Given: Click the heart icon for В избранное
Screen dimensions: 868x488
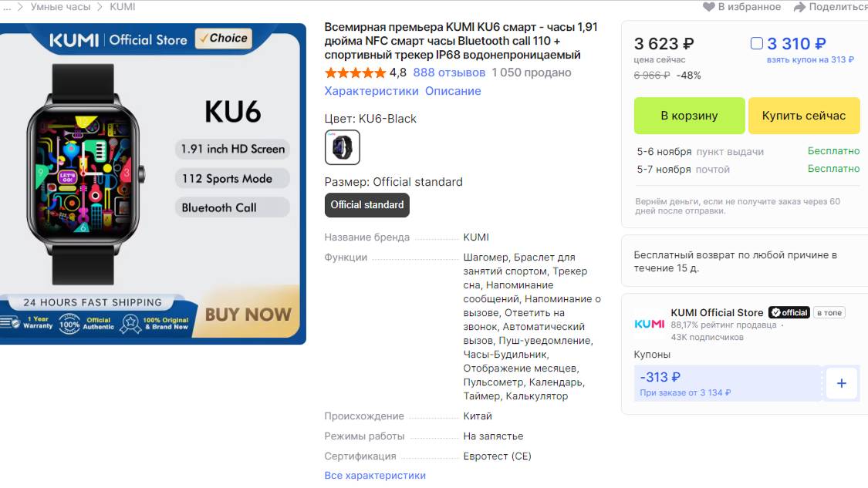Looking at the screenshot, I should pos(708,7).
